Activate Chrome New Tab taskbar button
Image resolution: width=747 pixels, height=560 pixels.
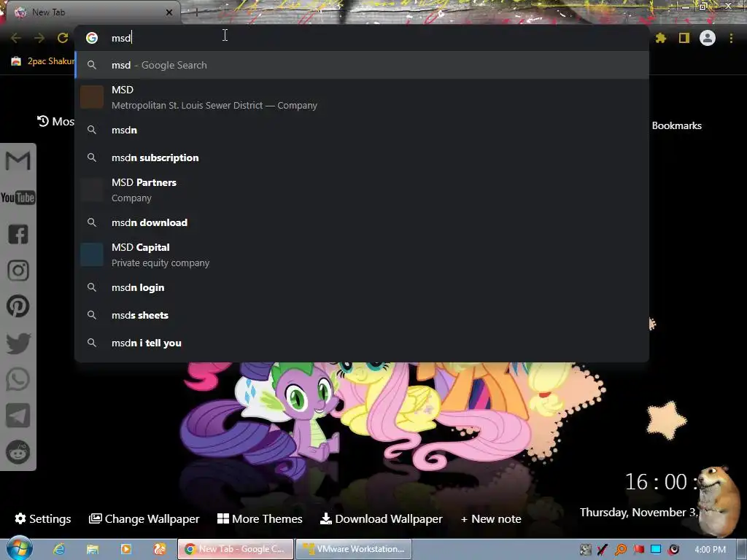pyautogui.click(x=236, y=549)
